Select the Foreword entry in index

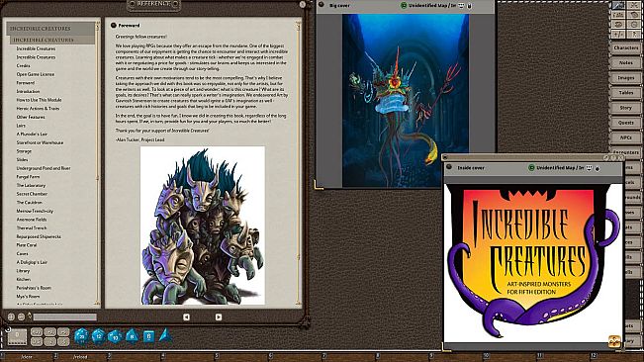(26, 82)
